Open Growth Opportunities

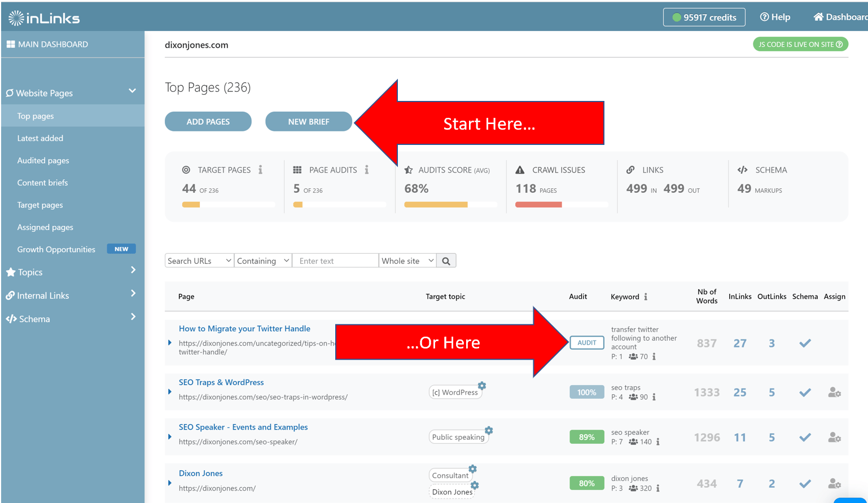[56, 249]
